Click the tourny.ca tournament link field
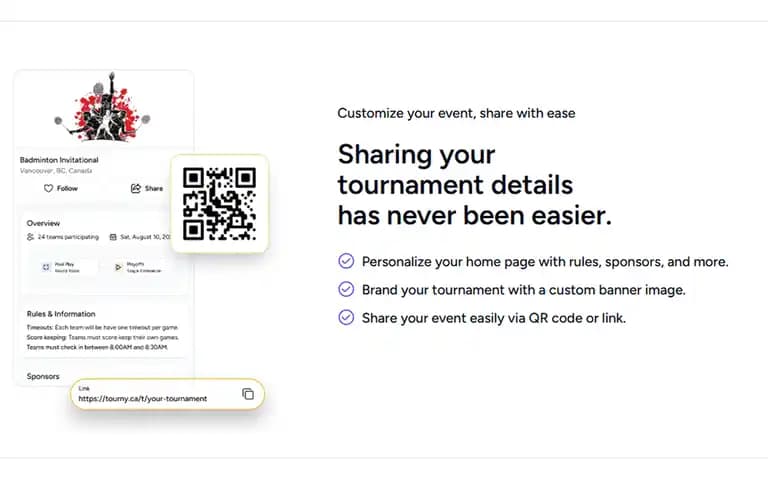The image size is (768, 480). (x=168, y=394)
